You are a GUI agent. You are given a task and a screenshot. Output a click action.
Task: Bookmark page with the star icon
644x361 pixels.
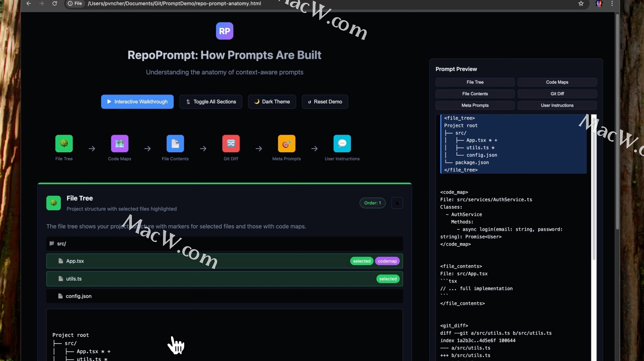coord(581,4)
